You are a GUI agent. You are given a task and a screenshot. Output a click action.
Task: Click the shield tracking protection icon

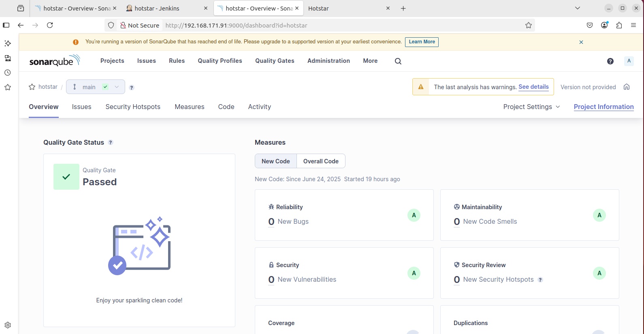click(x=111, y=25)
